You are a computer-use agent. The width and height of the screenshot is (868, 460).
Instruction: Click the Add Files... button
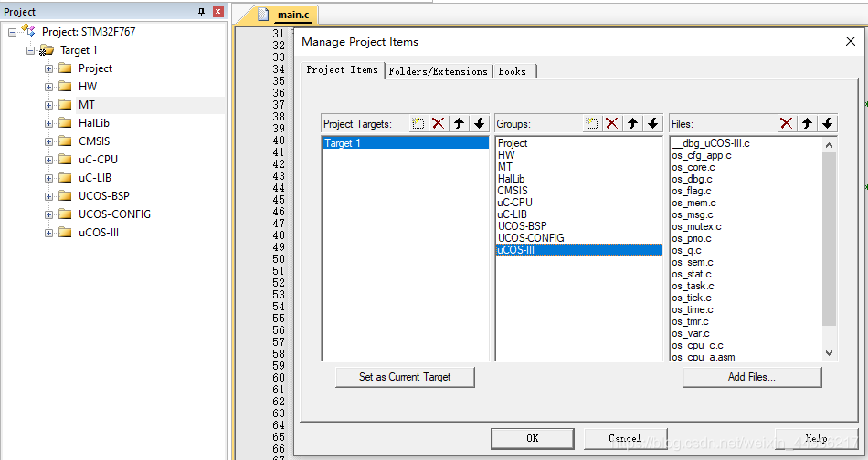click(x=752, y=377)
